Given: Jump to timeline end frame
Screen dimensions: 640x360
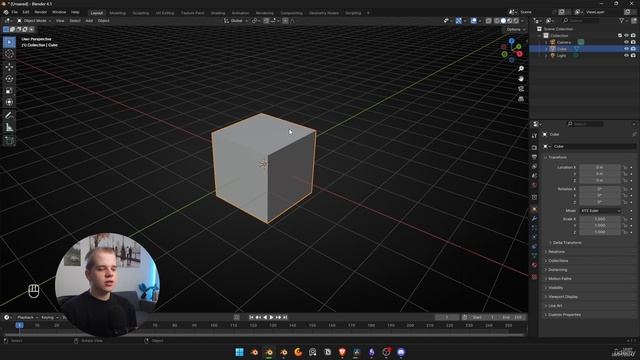Looking at the screenshot, I should coord(285,317).
